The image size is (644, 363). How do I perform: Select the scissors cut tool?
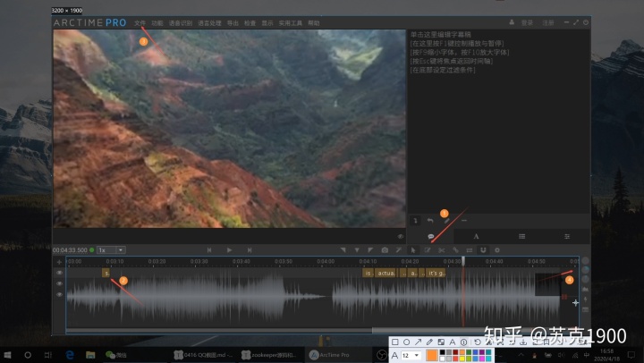coord(442,250)
